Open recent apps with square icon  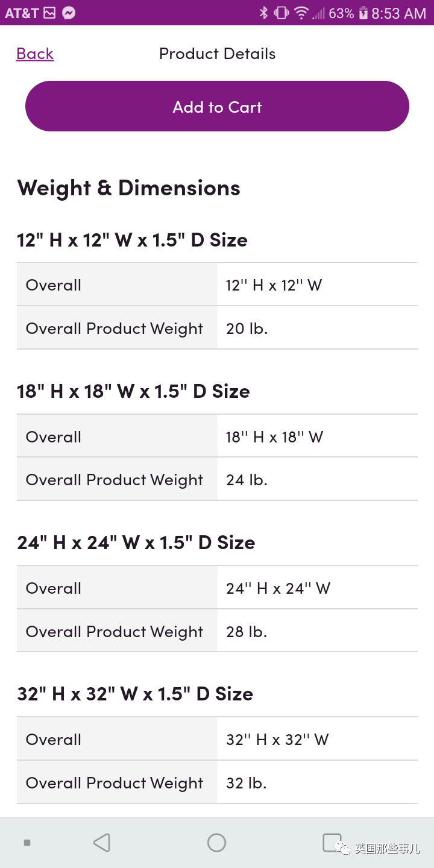(x=332, y=841)
